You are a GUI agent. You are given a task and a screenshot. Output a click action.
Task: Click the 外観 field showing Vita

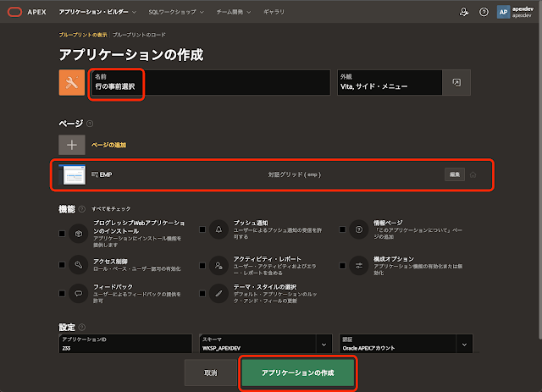click(390, 83)
